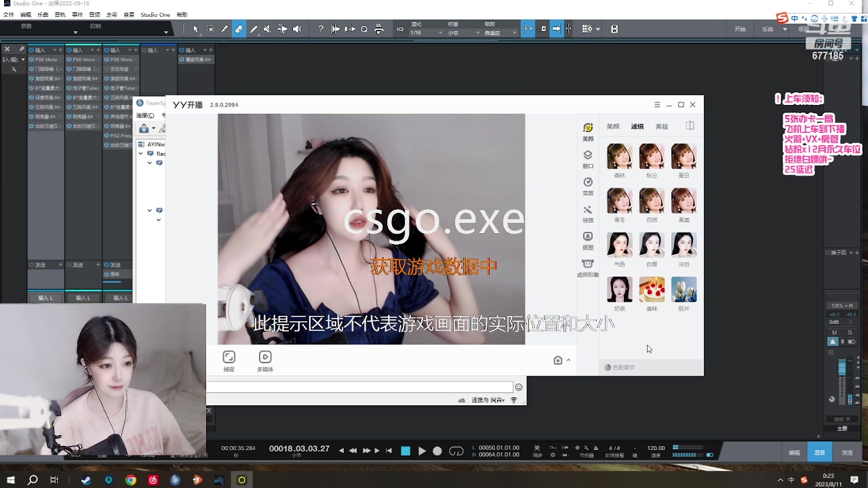The height and width of the screenshot is (488, 868).
Task: Click the camera icon in YY开播
Action: click(558, 361)
